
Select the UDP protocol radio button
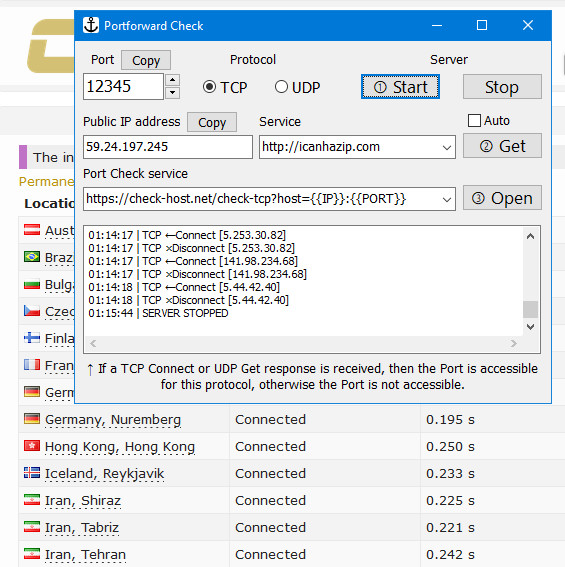point(281,87)
